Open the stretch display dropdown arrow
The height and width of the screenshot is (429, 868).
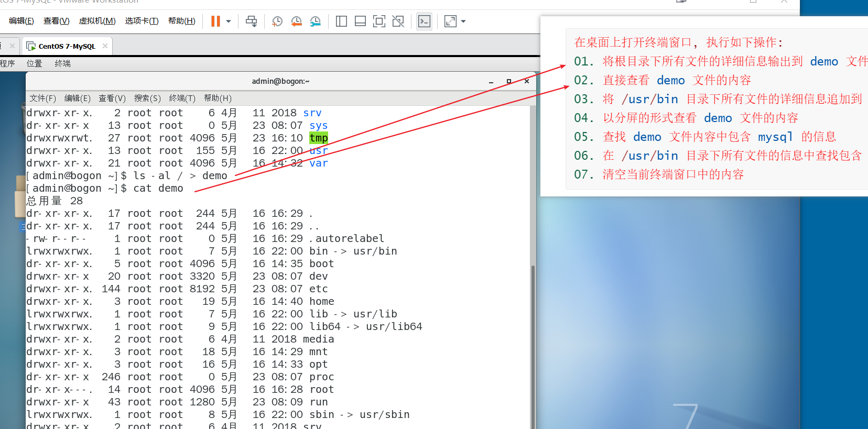(463, 21)
